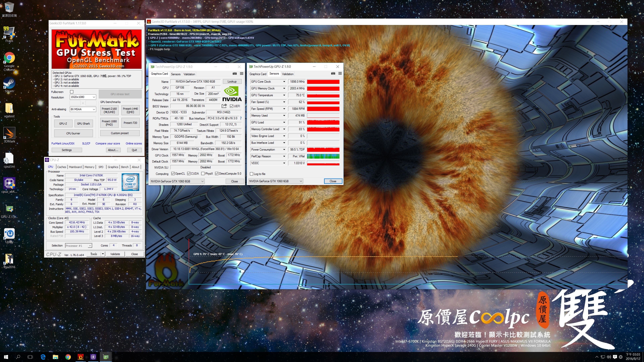Toggle the DirectCompute 5.0 checkbox
The height and width of the screenshot is (362, 644).
tap(217, 174)
